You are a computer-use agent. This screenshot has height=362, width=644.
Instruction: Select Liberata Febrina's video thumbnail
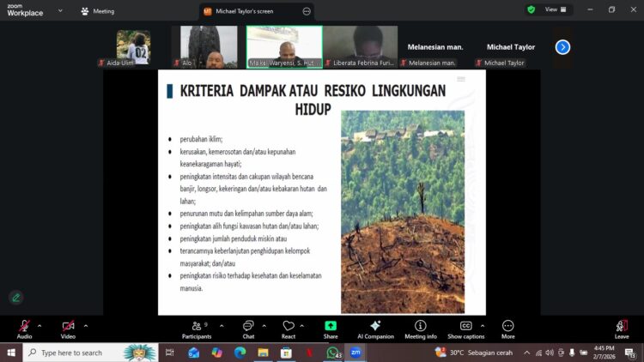pos(360,47)
